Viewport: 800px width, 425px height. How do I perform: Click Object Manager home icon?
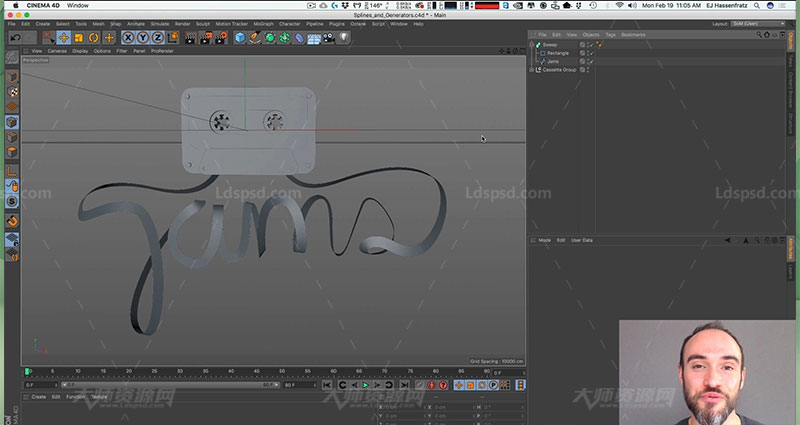pos(766,35)
